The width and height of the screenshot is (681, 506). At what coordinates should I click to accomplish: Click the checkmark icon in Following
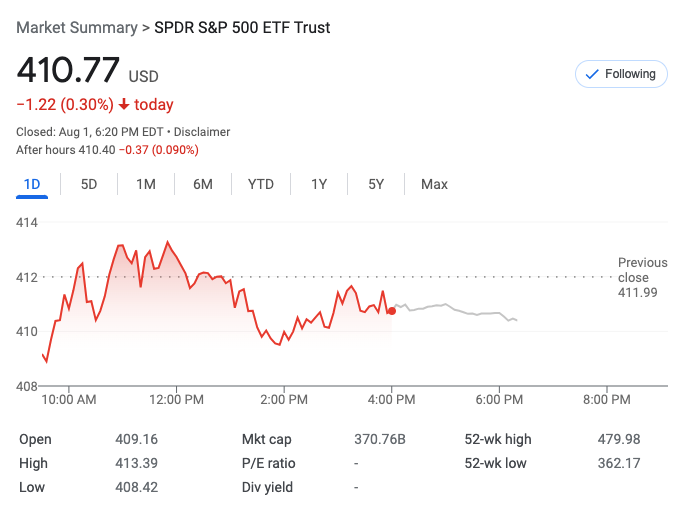pyautogui.click(x=591, y=74)
